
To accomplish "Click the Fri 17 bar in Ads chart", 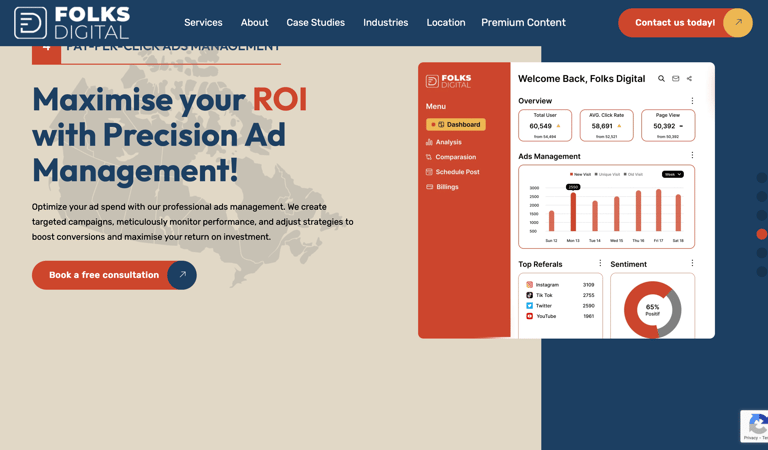I will tap(658, 210).
